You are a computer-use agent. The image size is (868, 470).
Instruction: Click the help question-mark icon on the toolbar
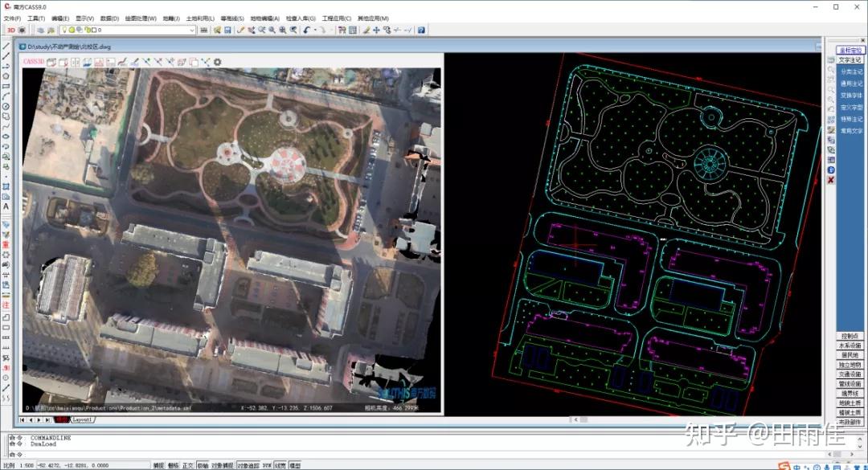[421, 30]
